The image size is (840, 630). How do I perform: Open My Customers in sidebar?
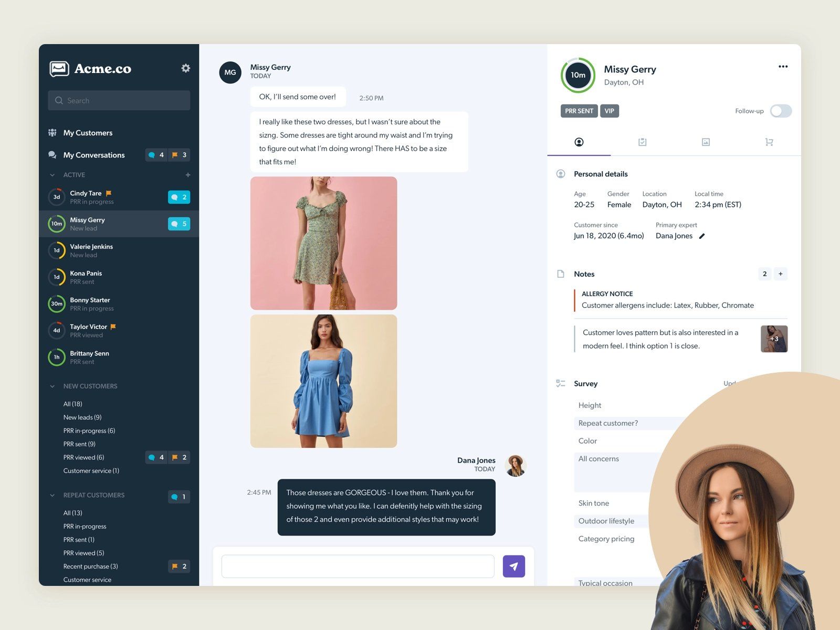pos(88,133)
